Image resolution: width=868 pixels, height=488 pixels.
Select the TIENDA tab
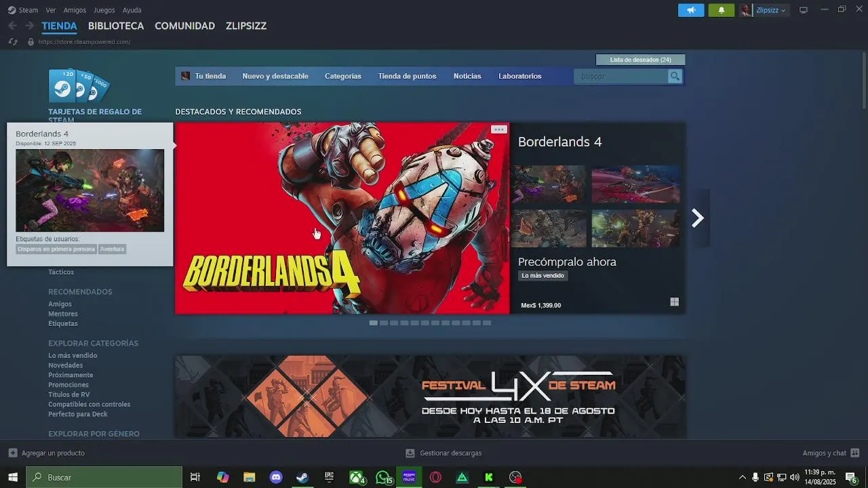click(60, 26)
